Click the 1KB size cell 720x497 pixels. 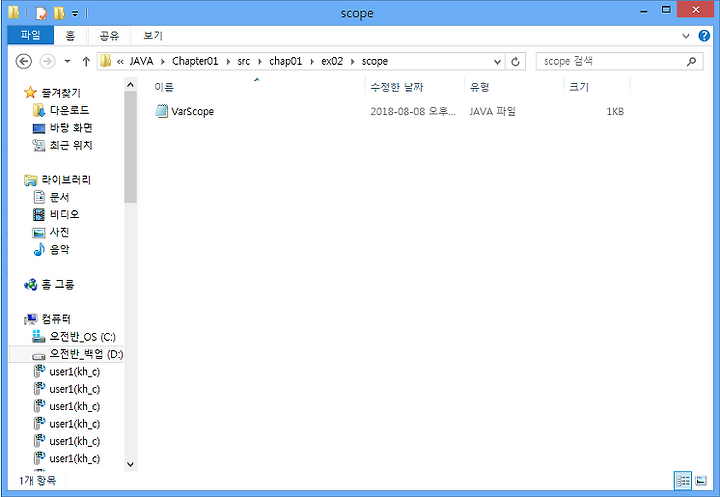tap(615, 112)
